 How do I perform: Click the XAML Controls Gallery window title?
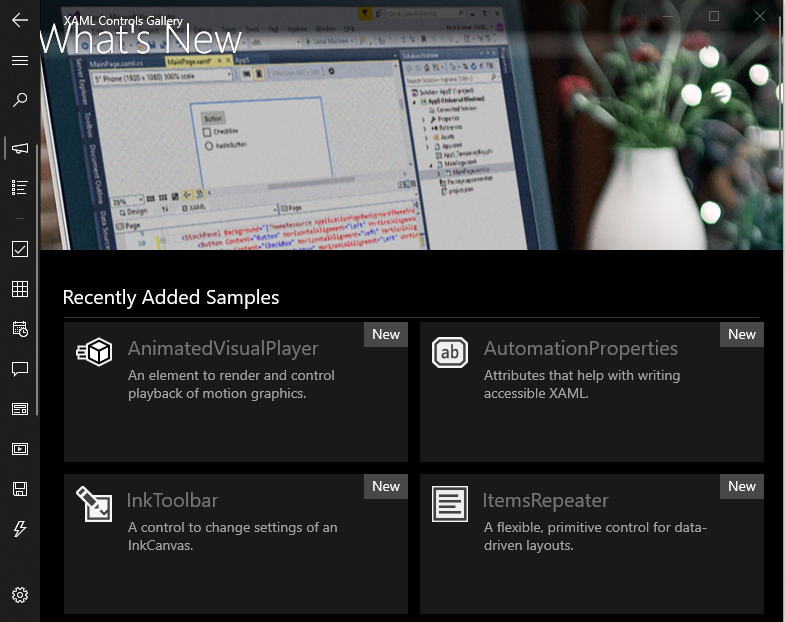(x=123, y=21)
